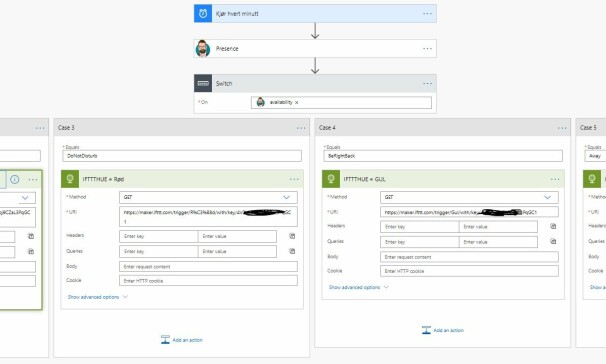Click the DoNotDisturb Equals field in Case 3
The image size is (606, 364).
pos(182,156)
